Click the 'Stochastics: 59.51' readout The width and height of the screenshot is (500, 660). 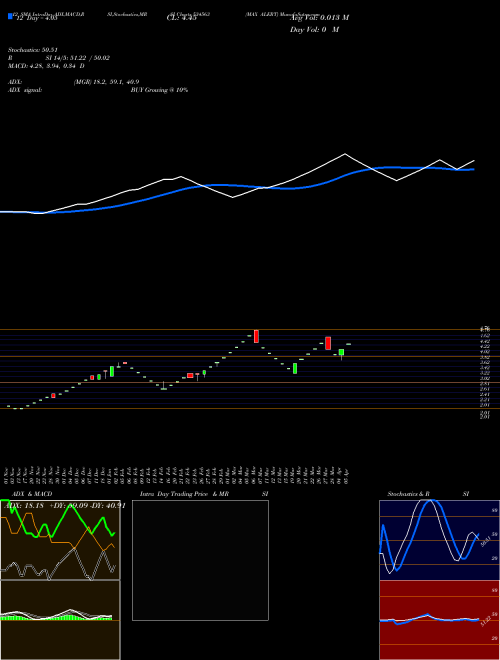[x=33, y=50]
